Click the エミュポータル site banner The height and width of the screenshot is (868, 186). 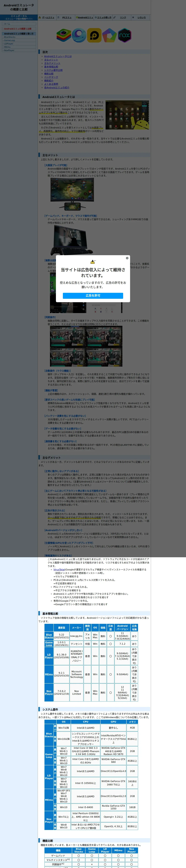coord(19,17)
